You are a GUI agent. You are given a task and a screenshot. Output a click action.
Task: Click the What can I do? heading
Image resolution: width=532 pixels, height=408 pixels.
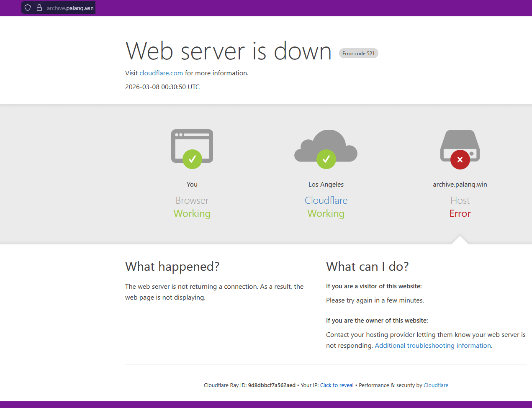(368, 267)
